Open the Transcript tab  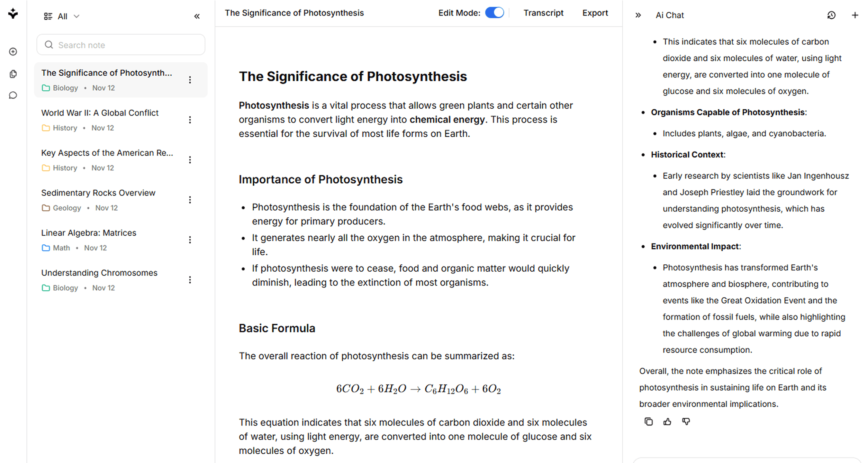543,13
